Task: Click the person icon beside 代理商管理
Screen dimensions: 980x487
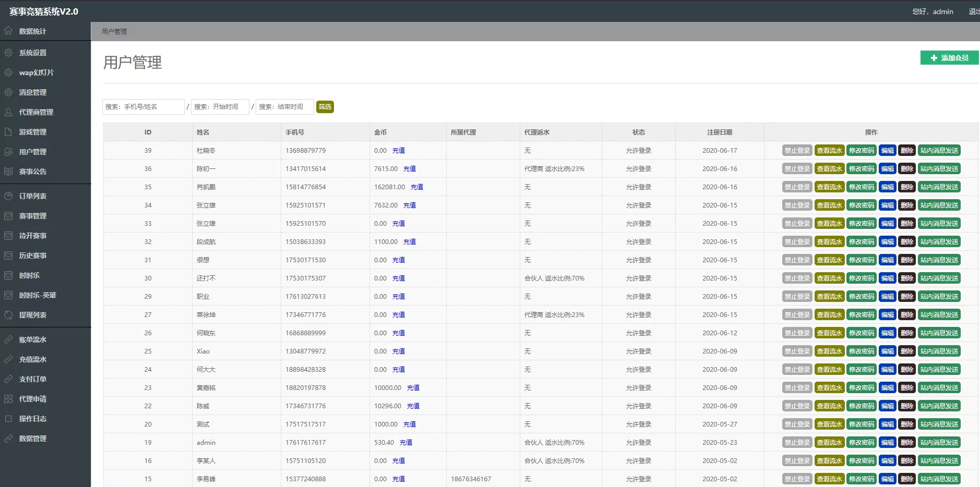Action: pos(8,112)
